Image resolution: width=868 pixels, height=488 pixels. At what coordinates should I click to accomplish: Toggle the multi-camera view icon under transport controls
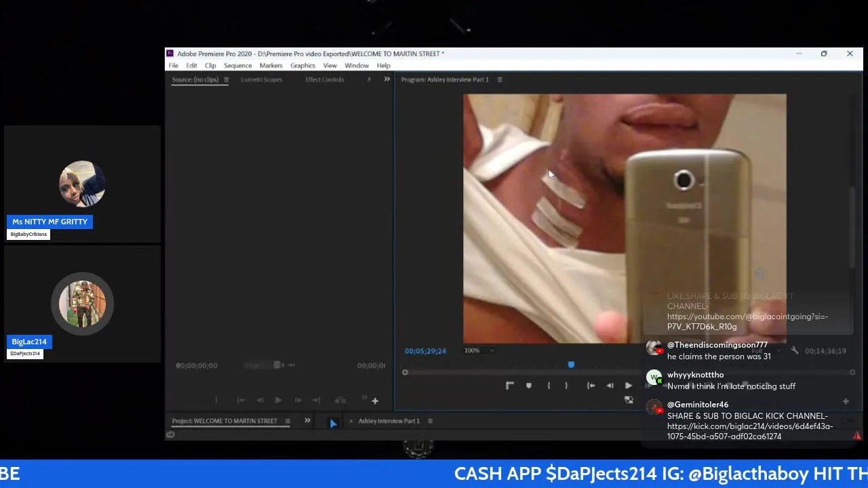coord(629,400)
